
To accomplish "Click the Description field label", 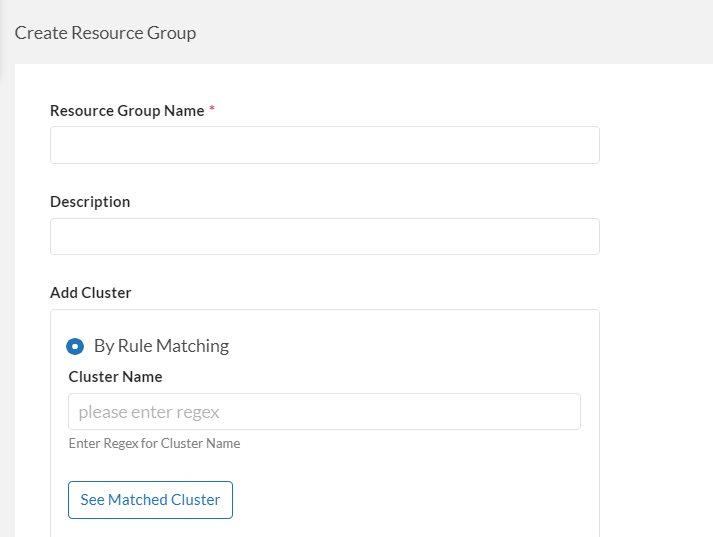I will pyautogui.click(x=90, y=202).
